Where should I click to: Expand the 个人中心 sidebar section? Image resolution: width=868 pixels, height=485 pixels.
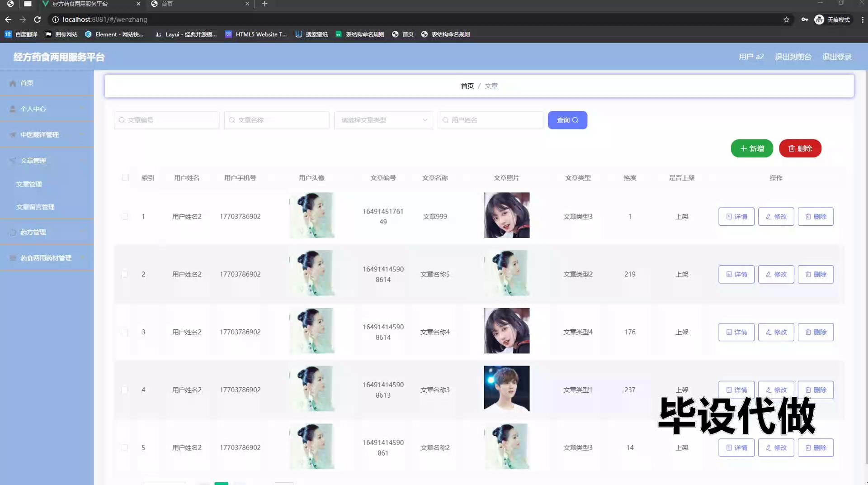click(x=47, y=109)
